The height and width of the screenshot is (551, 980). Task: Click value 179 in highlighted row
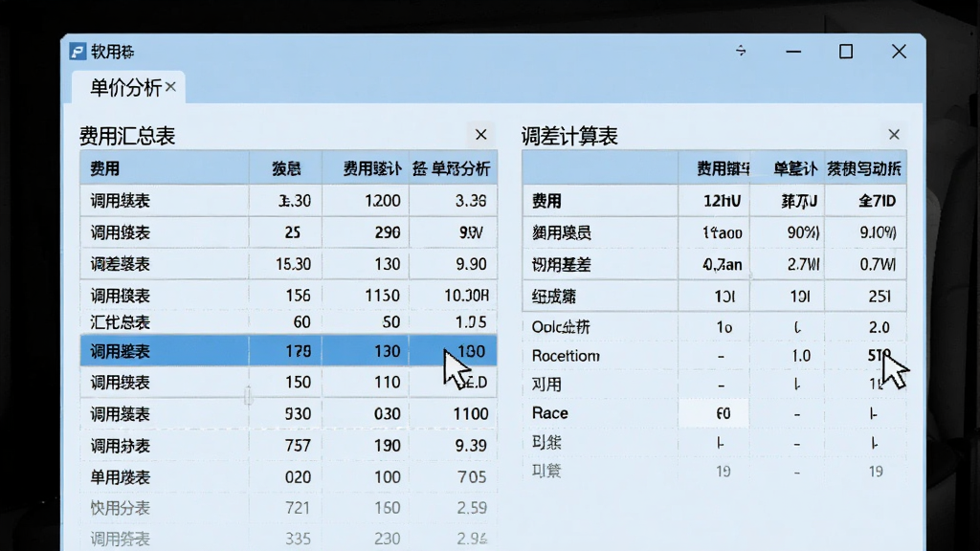pyautogui.click(x=299, y=351)
